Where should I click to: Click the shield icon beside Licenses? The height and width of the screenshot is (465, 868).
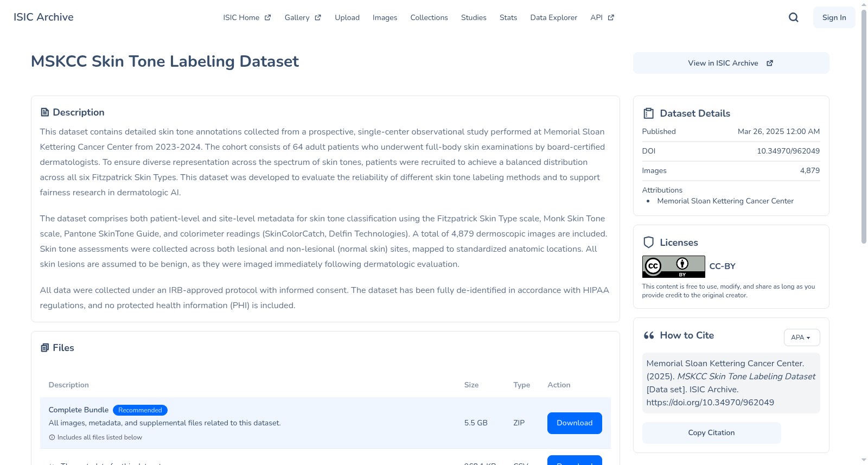tap(649, 243)
